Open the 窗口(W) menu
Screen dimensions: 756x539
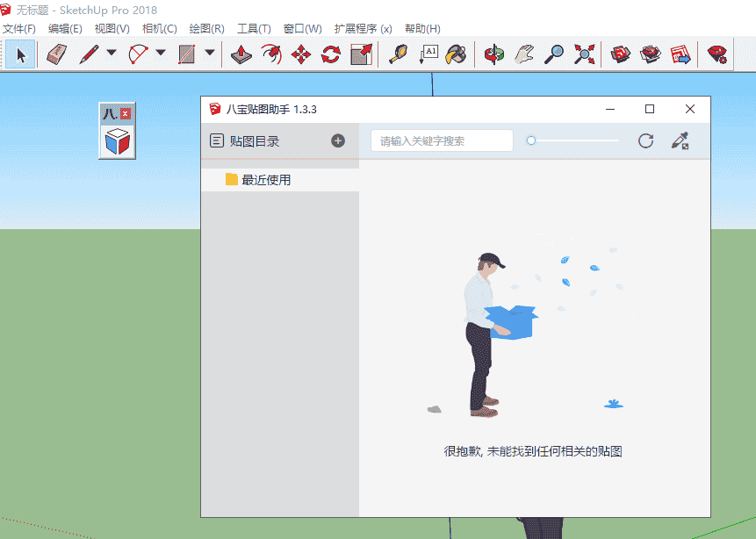(x=302, y=28)
